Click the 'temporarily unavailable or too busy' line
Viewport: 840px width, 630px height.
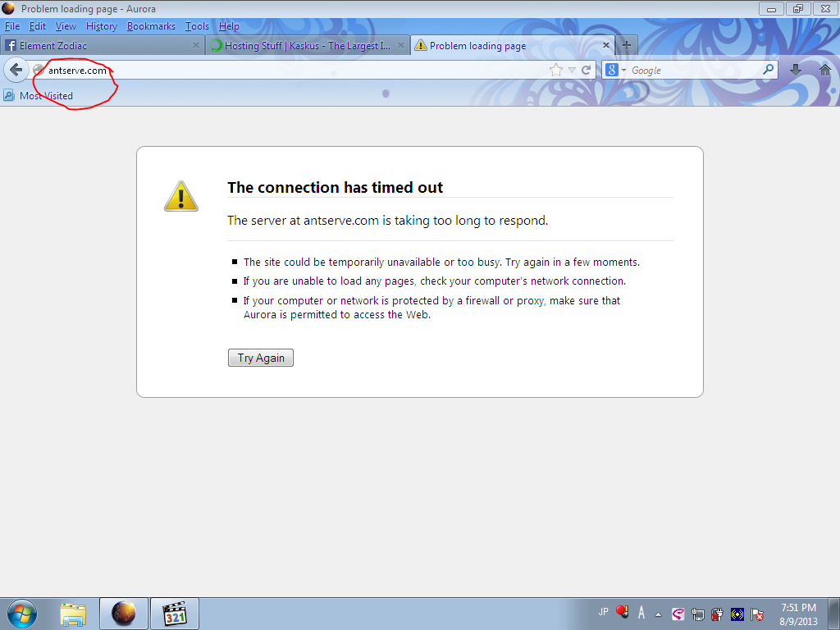[x=441, y=262]
